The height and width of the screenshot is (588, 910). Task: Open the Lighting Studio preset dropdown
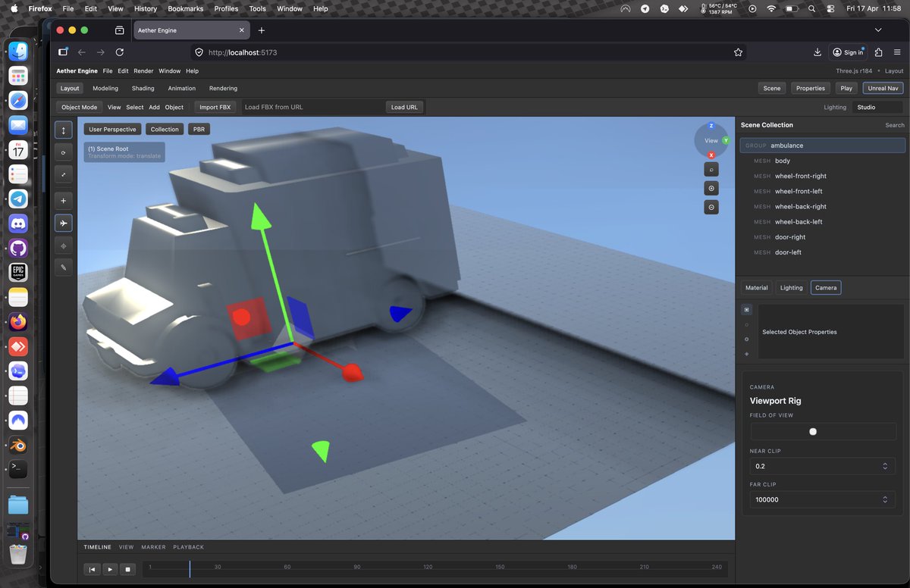click(878, 107)
